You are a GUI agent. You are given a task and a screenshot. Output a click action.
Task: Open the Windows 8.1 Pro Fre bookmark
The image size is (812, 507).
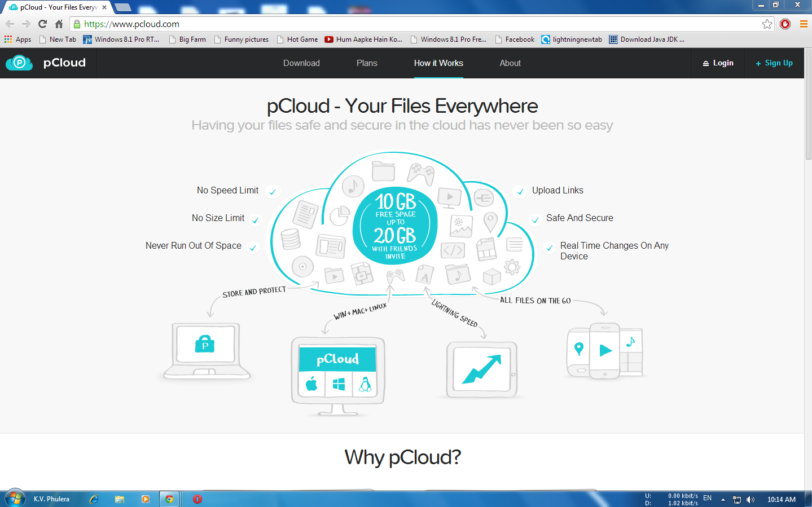[449, 39]
